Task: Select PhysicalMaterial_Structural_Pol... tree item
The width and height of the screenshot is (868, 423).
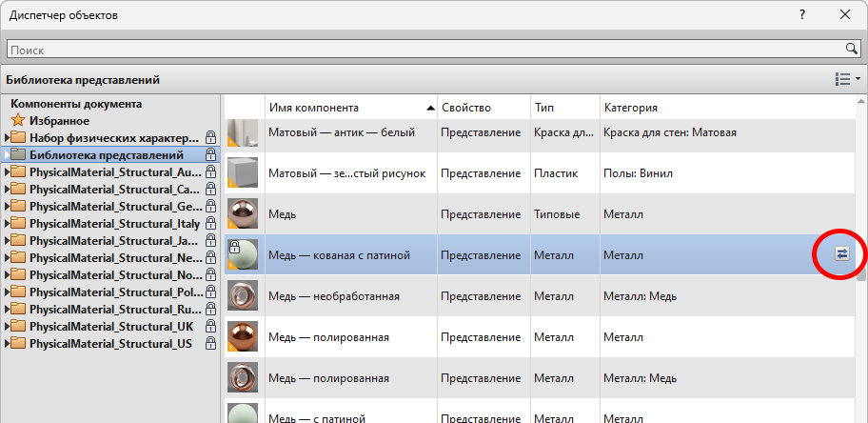Action: point(115,292)
